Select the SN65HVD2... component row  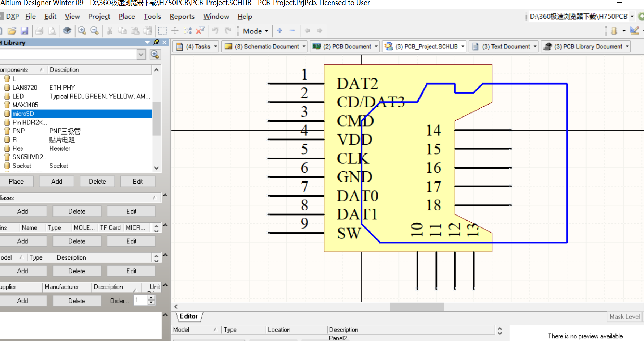pyautogui.click(x=76, y=157)
